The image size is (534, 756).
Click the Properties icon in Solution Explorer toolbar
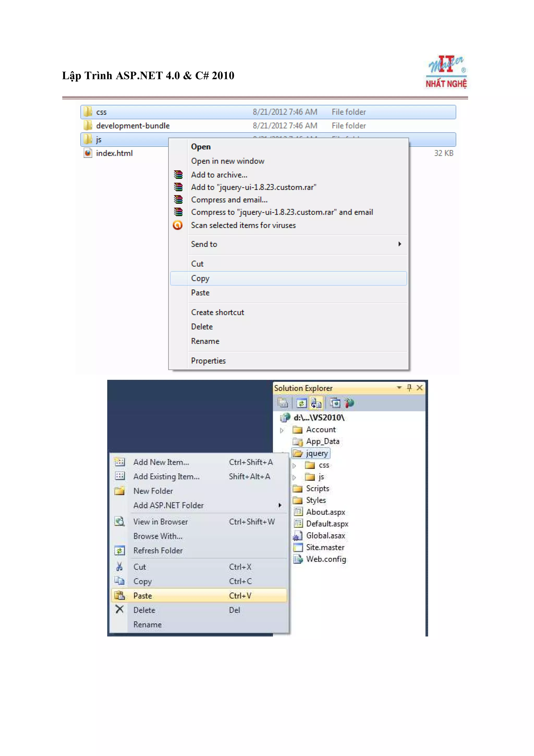coord(282,403)
